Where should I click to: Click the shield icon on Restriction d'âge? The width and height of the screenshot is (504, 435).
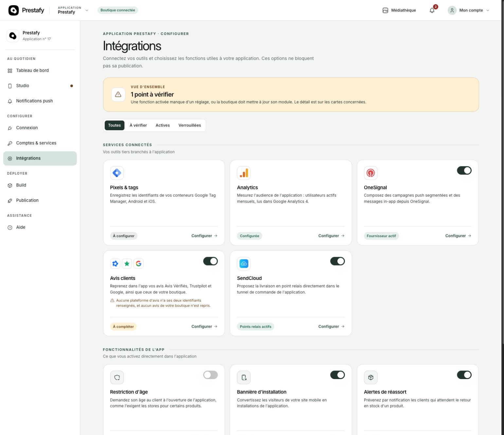(x=117, y=377)
